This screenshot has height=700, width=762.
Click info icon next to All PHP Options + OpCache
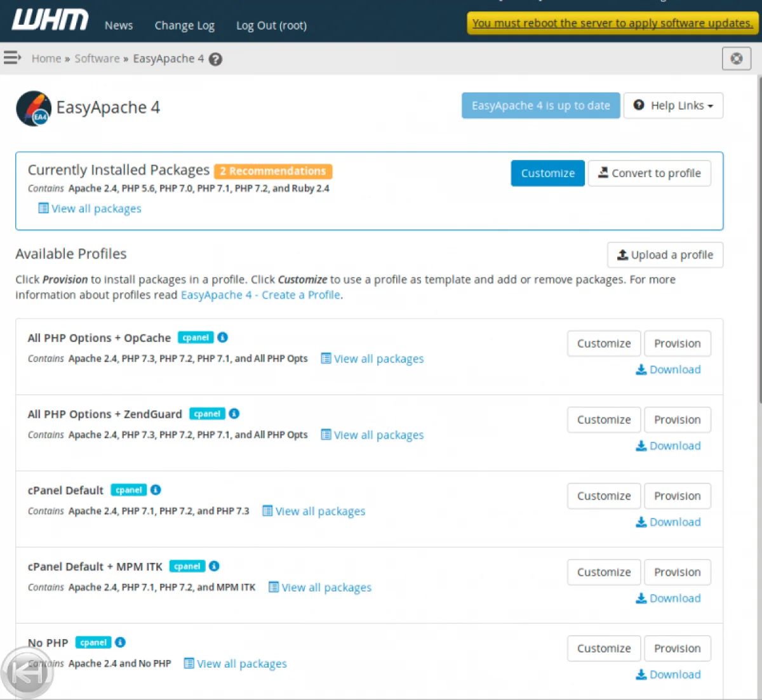click(x=223, y=338)
